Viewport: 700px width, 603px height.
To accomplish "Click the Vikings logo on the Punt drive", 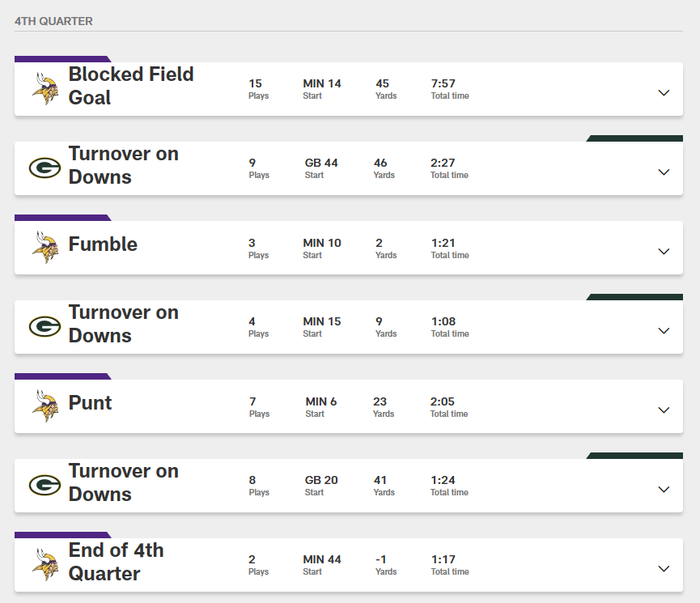I will click(x=45, y=406).
